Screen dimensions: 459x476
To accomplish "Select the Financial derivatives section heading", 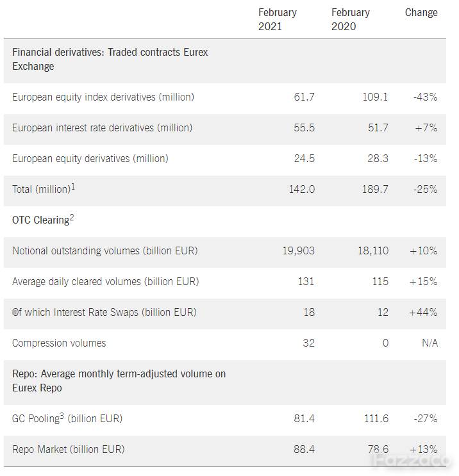I will tap(110, 59).
